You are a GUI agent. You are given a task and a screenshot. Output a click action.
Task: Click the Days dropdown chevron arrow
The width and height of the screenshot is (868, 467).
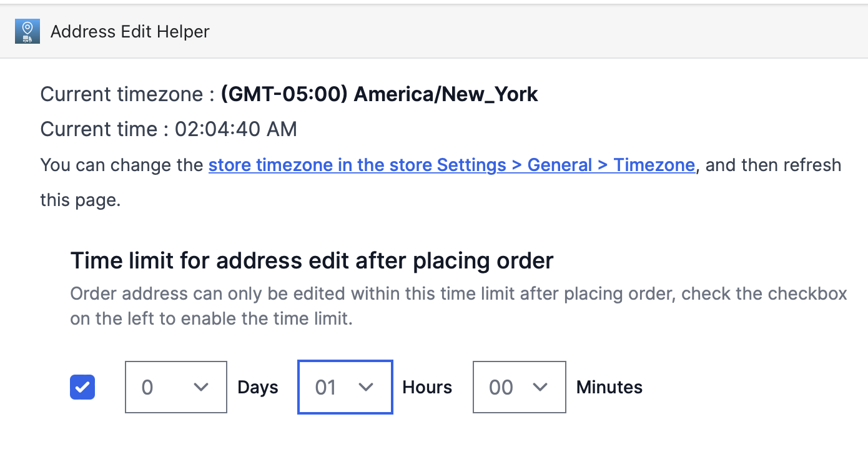coord(200,387)
